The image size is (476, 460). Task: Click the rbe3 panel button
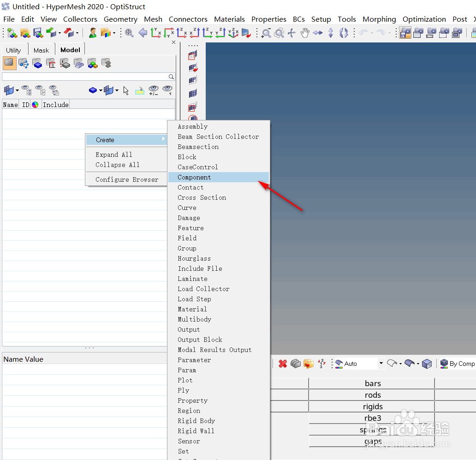click(372, 418)
